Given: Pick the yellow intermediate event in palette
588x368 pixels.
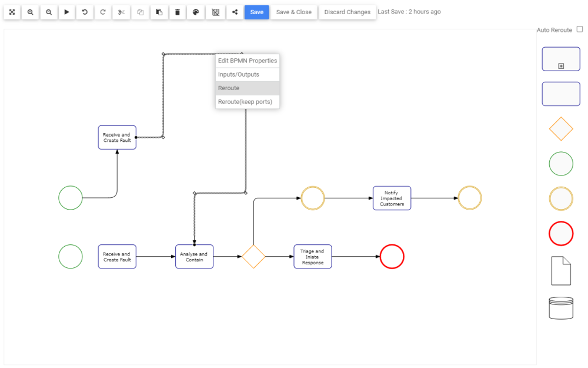Looking at the screenshot, I should point(561,198).
